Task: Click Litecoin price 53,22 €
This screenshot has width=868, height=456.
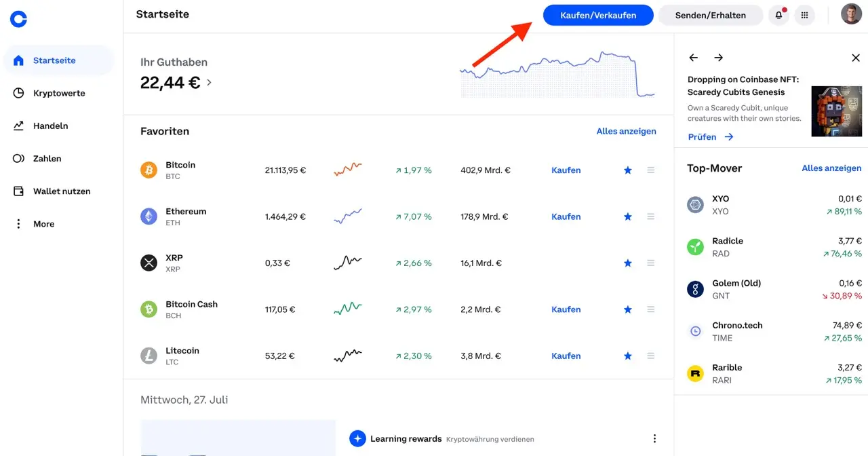Action: point(280,356)
